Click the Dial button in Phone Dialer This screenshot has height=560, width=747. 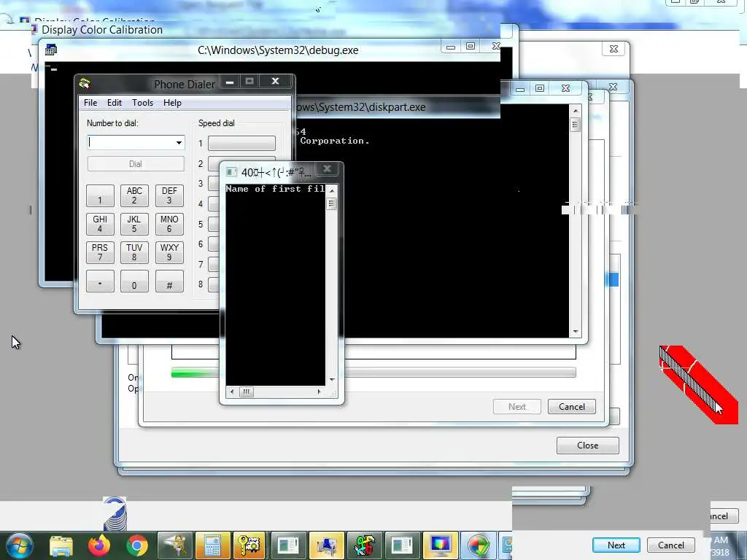136,164
